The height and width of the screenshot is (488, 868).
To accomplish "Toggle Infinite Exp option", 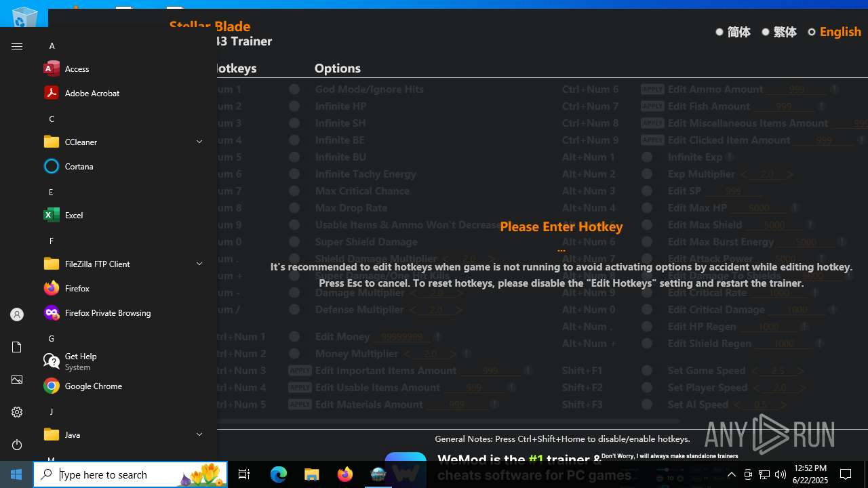I will [647, 157].
